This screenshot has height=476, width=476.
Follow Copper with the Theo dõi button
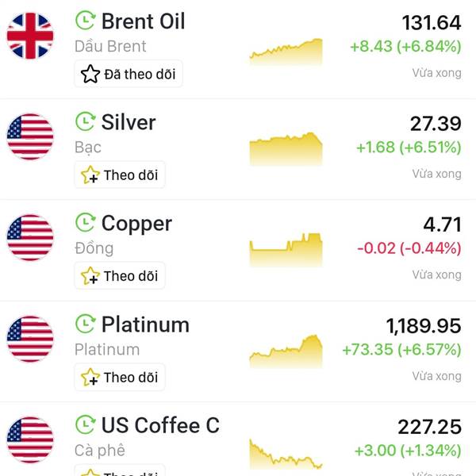point(120,276)
